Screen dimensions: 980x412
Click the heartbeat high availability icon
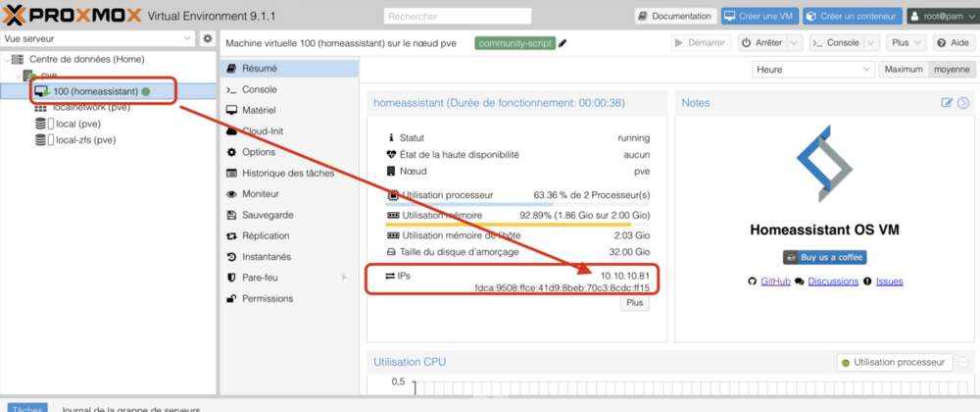391,154
